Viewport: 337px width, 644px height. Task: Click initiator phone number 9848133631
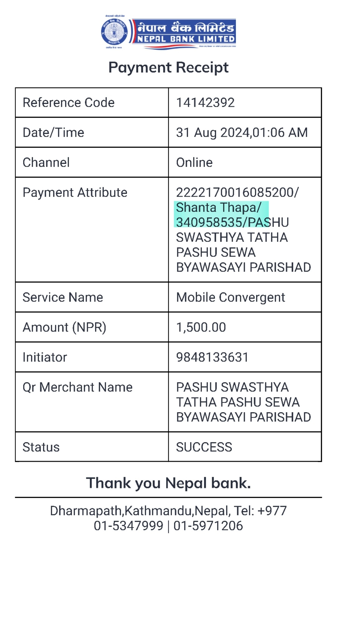click(212, 357)
